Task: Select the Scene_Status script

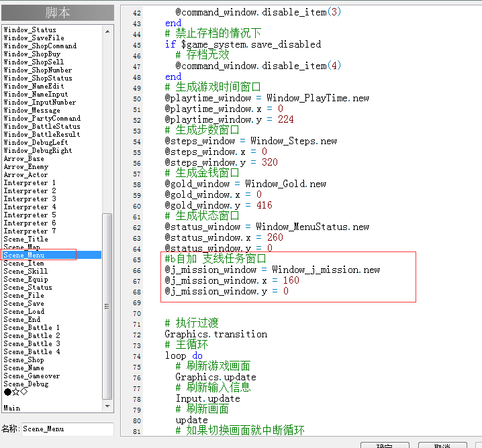Action: pyautogui.click(x=28, y=288)
